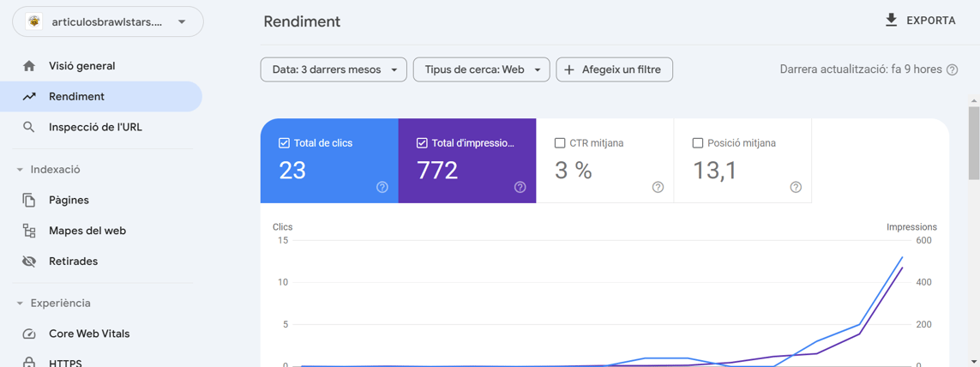This screenshot has width=980, height=367.
Task: Click the plus icon on Afegeix un filtre
Action: [568, 70]
